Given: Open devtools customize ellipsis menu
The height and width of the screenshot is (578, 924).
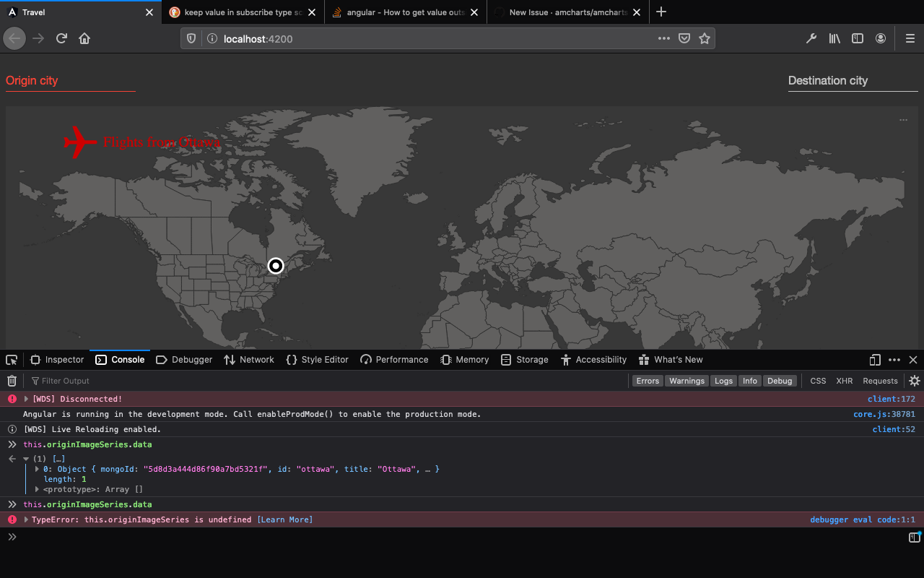Looking at the screenshot, I should click(x=894, y=359).
